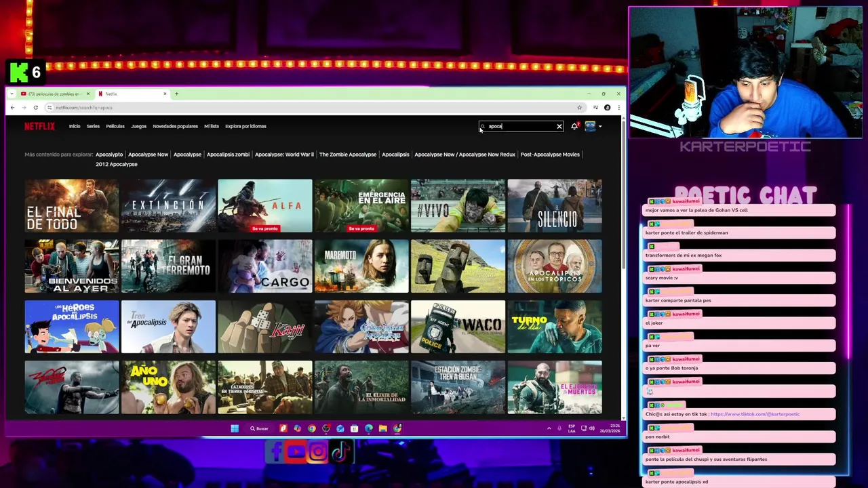This screenshot has width=868, height=488.
Task: Click the Apocalipsis zombi suggestion
Action: click(x=228, y=155)
